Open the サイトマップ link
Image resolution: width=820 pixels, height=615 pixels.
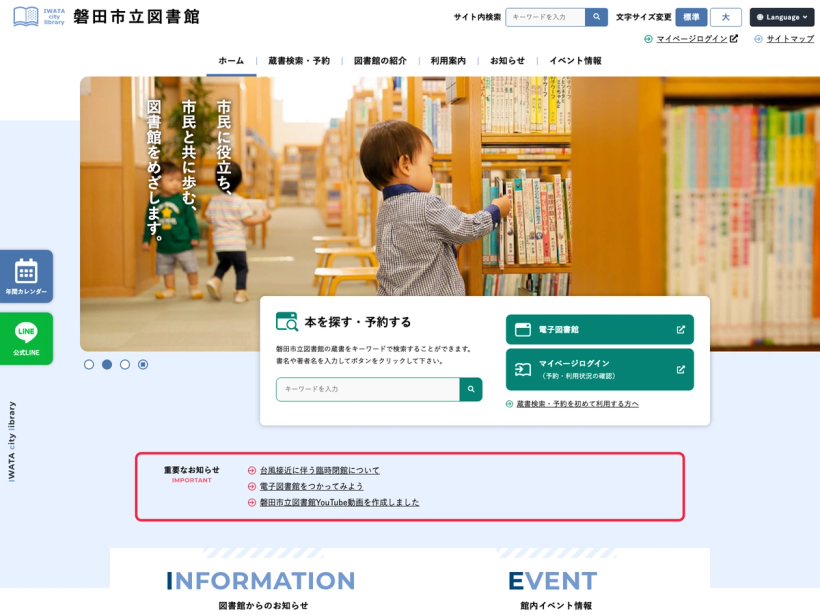tap(790, 39)
